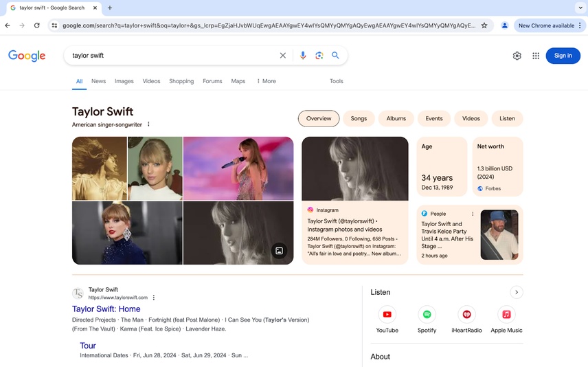Open the Google apps grid icon

tap(536, 56)
